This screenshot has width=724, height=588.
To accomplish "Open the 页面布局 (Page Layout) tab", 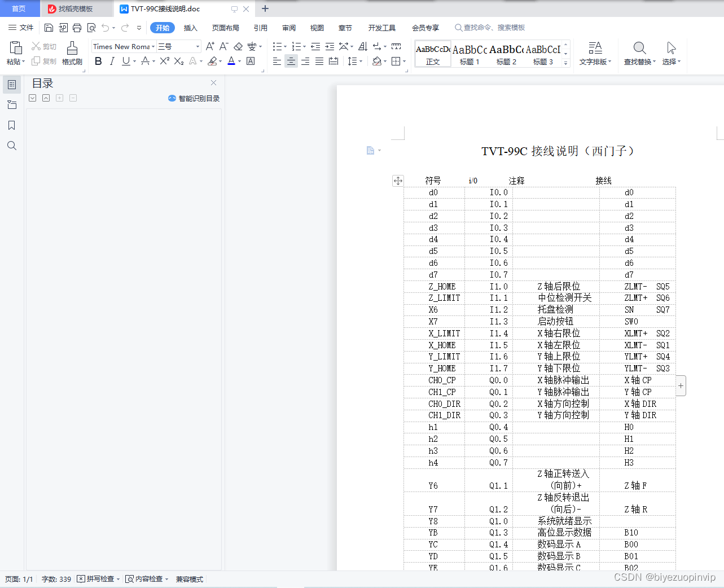I will (226, 28).
